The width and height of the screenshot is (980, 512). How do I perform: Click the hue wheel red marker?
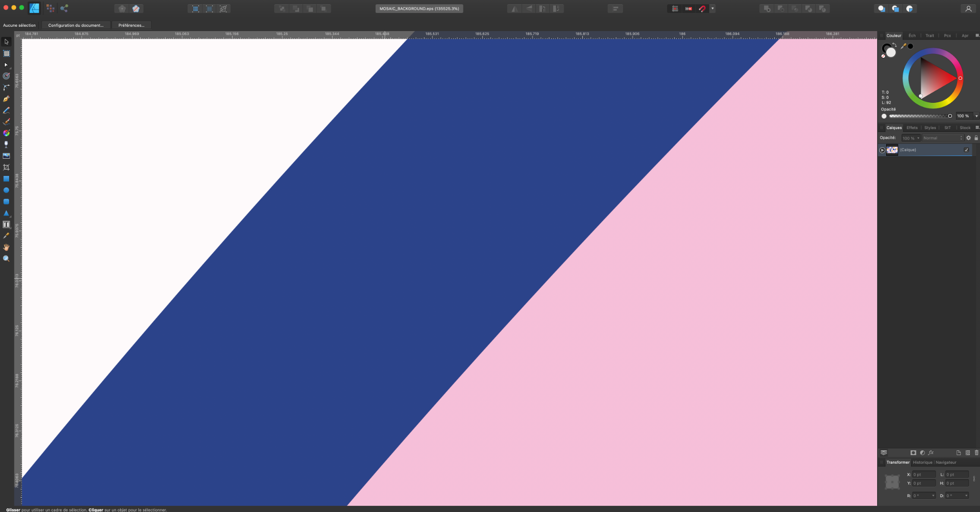(960, 78)
